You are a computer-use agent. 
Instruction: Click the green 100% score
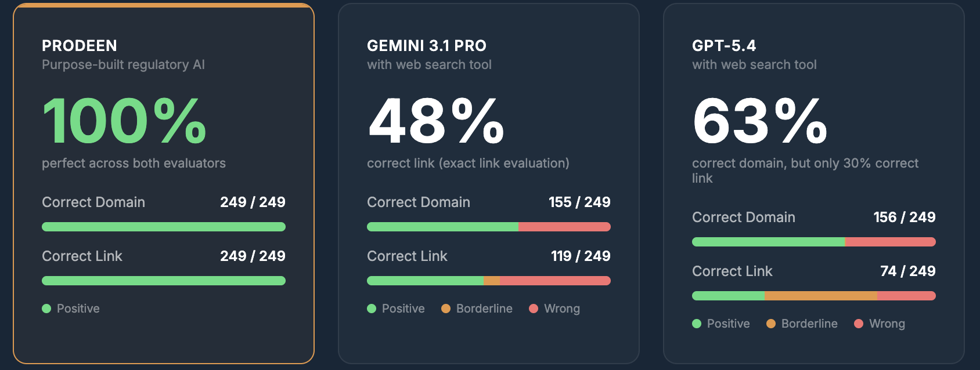pyautogui.click(x=125, y=121)
